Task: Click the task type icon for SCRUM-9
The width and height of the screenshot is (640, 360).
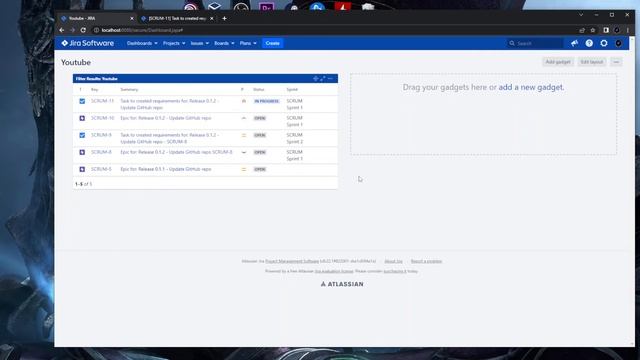Action: pyautogui.click(x=82, y=135)
